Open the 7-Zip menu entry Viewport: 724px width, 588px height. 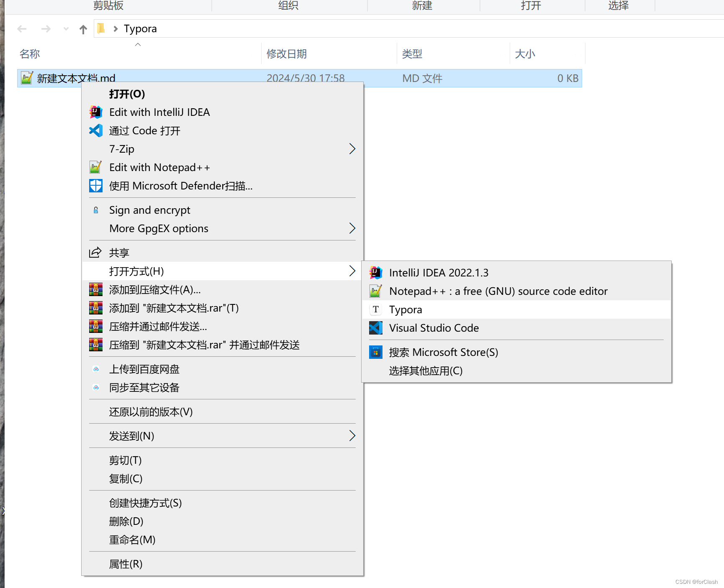(x=223, y=149)
